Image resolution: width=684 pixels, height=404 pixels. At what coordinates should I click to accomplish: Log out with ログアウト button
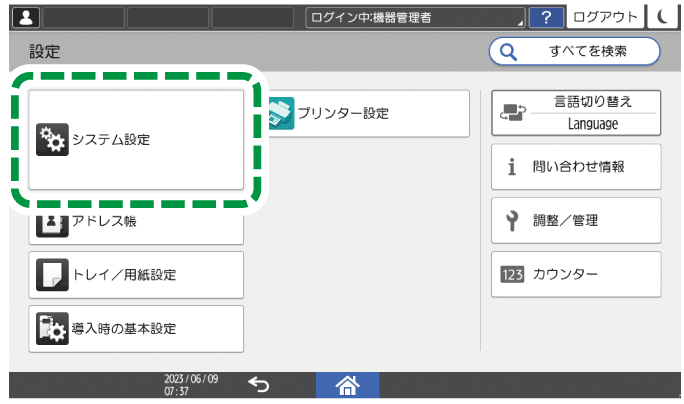[x=605, y=17]
